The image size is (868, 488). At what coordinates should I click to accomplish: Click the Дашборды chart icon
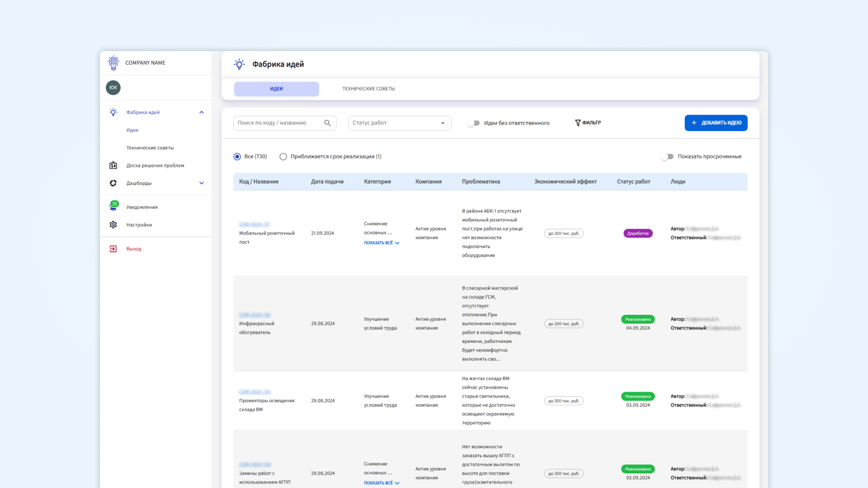(x=113, y=183)
